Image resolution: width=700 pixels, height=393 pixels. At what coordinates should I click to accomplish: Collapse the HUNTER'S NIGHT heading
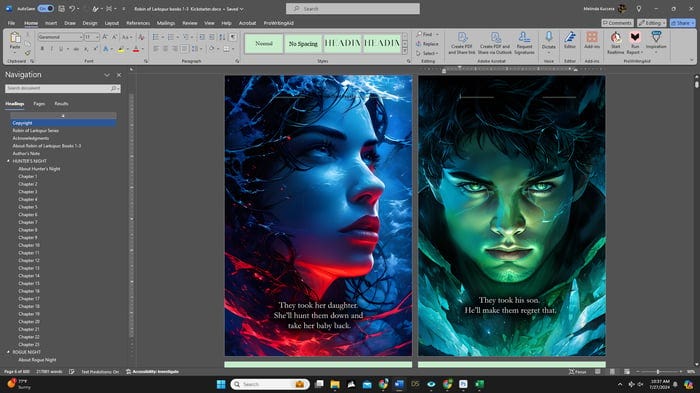coord(8,161)
